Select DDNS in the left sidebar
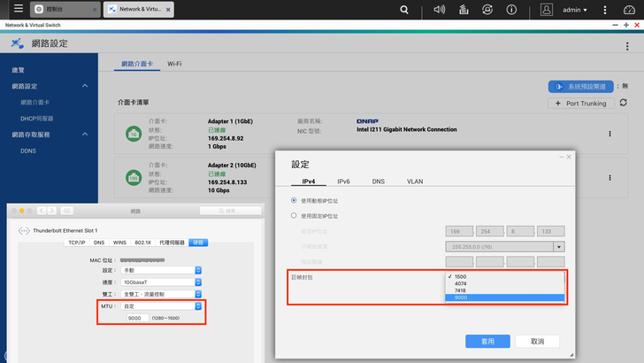 [x=28, y=151]
